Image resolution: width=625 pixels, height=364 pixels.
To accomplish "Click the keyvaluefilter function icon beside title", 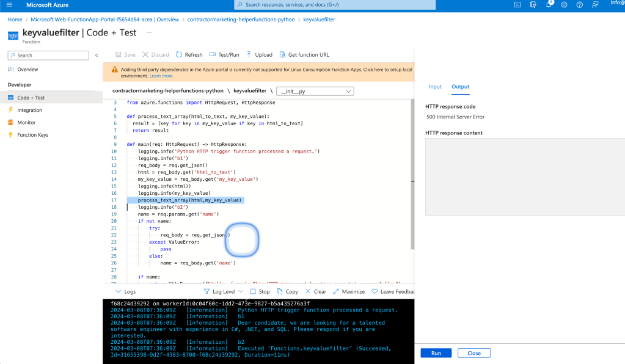I will coord(13,36).
